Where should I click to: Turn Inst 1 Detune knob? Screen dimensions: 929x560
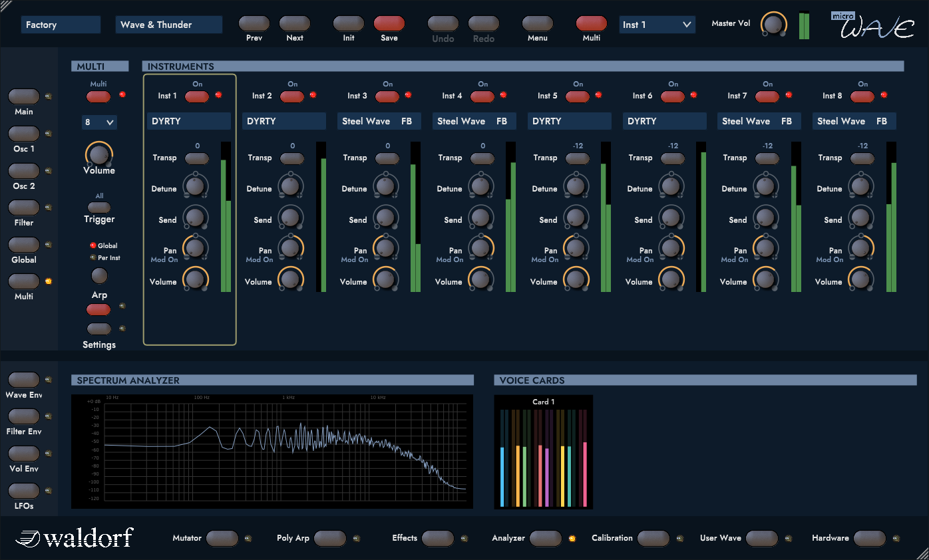(x=195, y=186)
